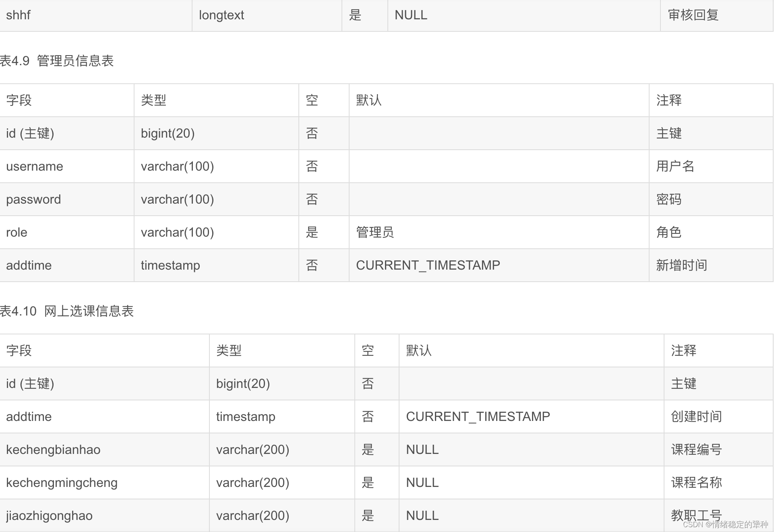Click the 'varchar(100)' type in username row

click(x=177, y=166)
